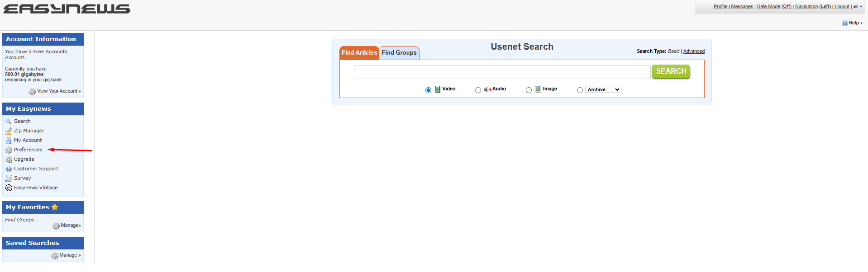Click View Your Account link
This screenshot has width=868, height=272.
(59, 91)
